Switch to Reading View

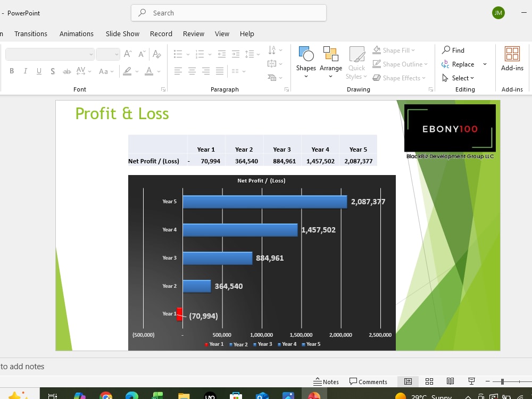(x=450, y=381)
